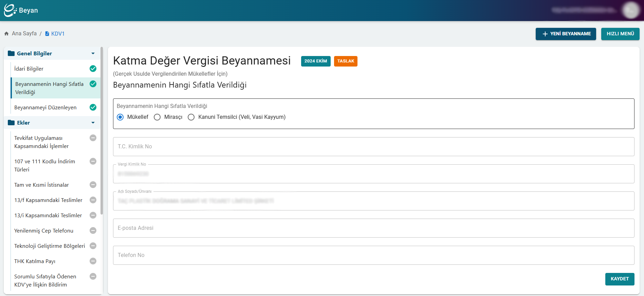Click green check icon beside Beyannameyi Düzenleyen
The image size is (644, 296).
tap(93, 107)
